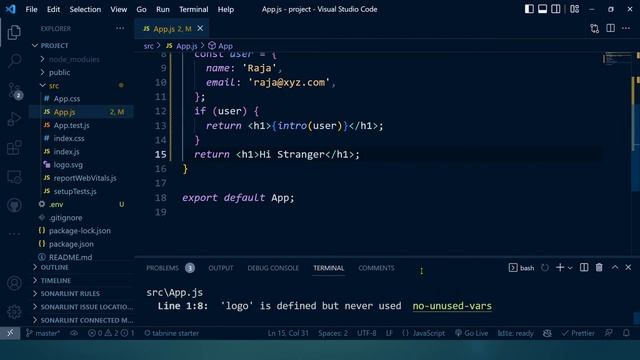Image resolution: width=640 pixels, height=360 pixels.
Task: Switch to the DEBUG CONSOLE tab
Action: click(273, 268)
